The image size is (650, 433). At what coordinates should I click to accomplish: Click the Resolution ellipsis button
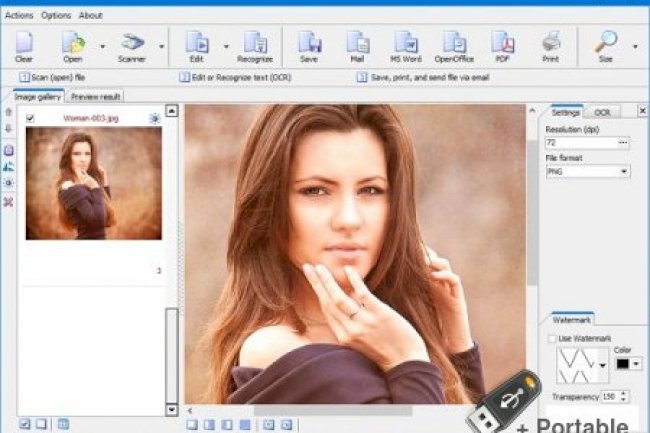624,143
